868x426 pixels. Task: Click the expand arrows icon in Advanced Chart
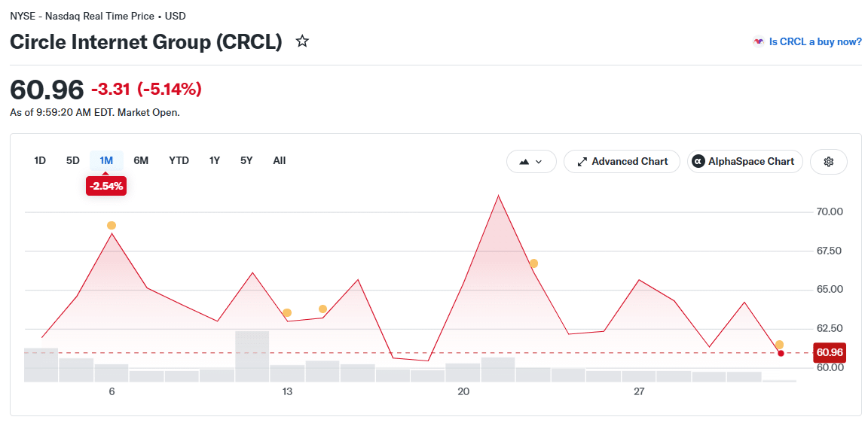582,162
